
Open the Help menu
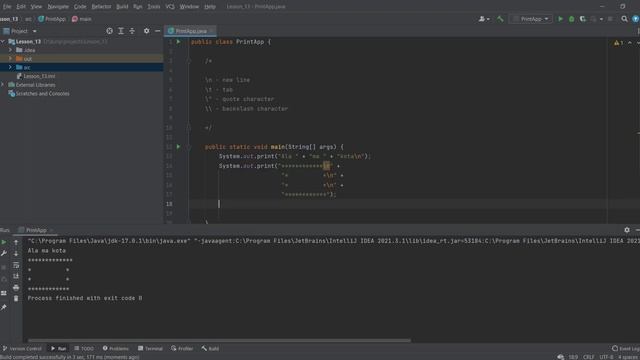tap(210, 7)
